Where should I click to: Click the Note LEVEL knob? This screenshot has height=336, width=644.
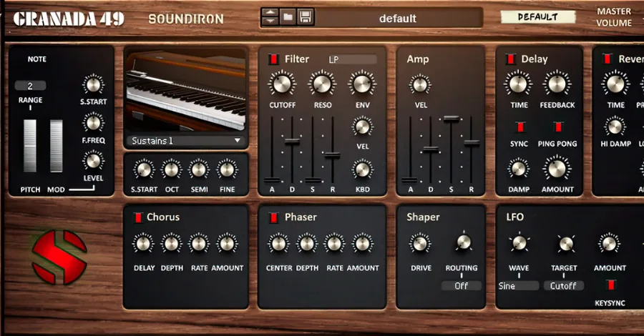93,161
